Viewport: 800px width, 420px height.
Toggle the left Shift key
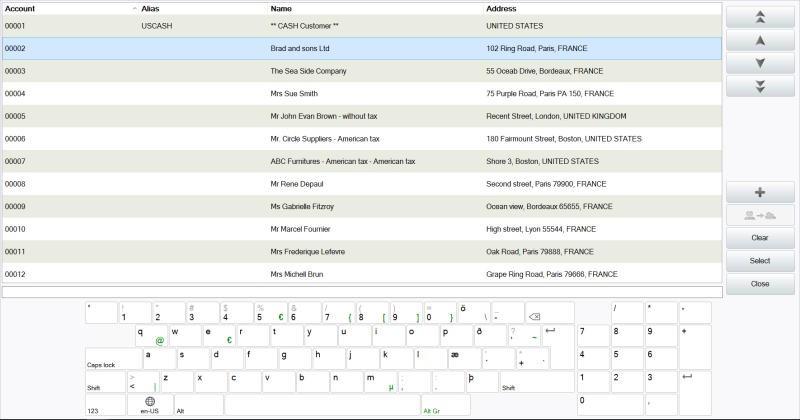click(104, 381)
